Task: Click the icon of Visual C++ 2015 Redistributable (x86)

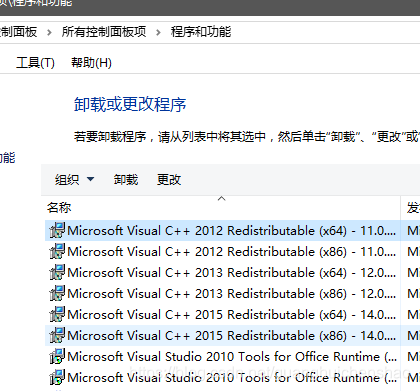Action: (x=57, y=335)
